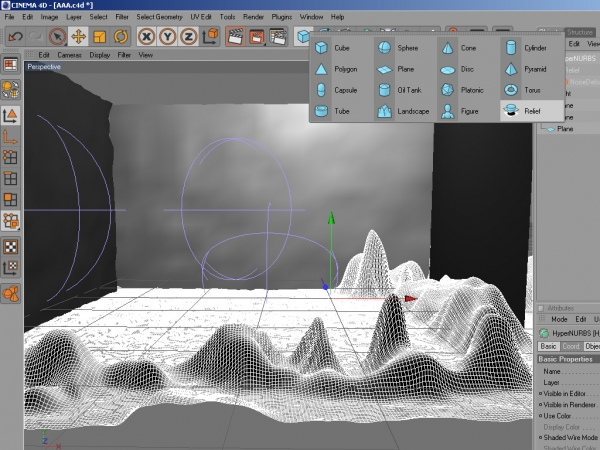Add a Capsule primitive
The width and height of the screenshot is (600, 450).
pos(342,90)
